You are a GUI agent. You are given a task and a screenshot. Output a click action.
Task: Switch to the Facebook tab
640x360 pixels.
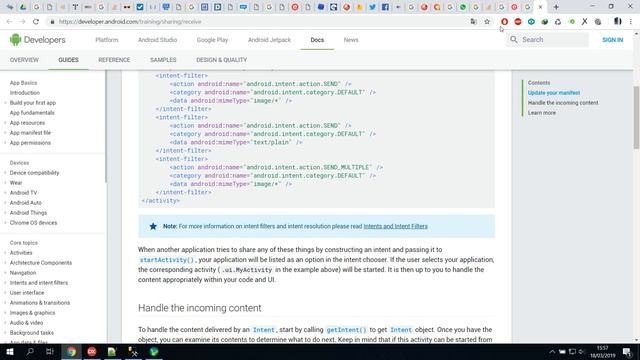385,7
